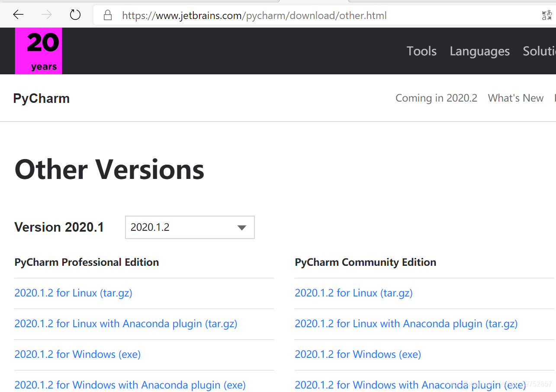Open the Coming in 2020.2 page
Viewport: 556px width, 392px height.
(436, 98)
